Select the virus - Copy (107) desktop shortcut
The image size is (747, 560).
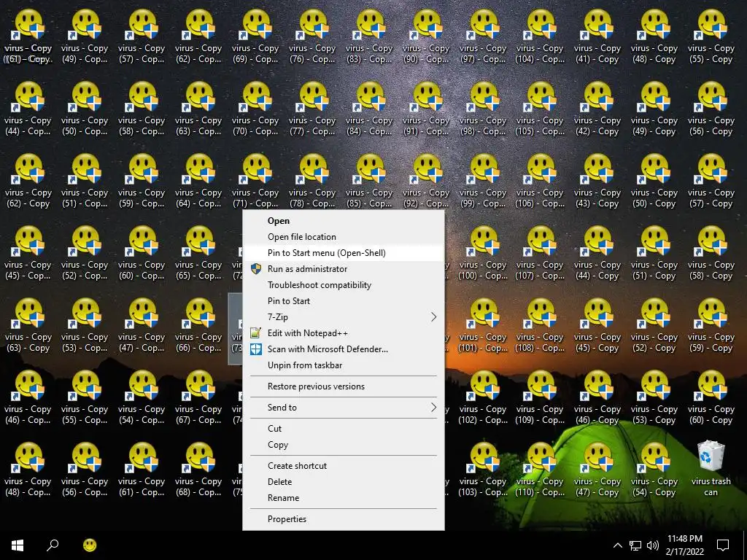pos(540,254)
